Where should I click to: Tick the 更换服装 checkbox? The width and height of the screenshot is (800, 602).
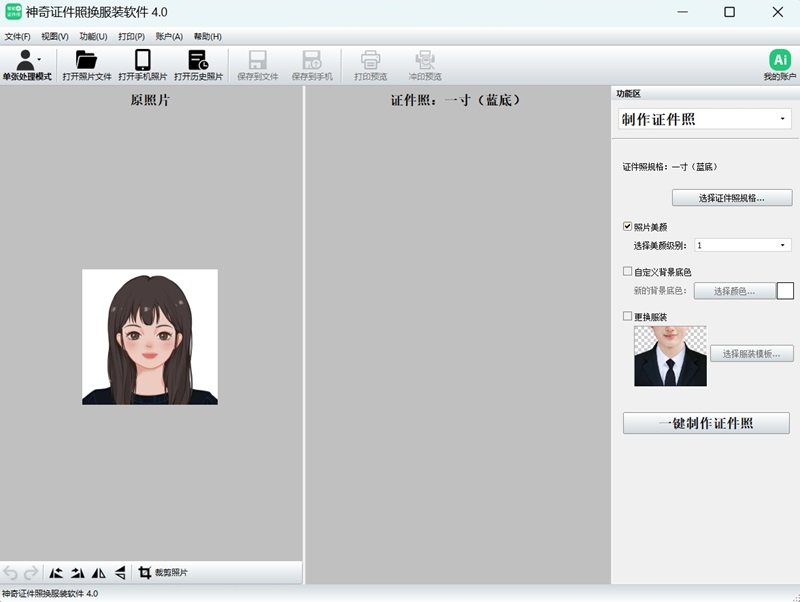tap(627, 317)
